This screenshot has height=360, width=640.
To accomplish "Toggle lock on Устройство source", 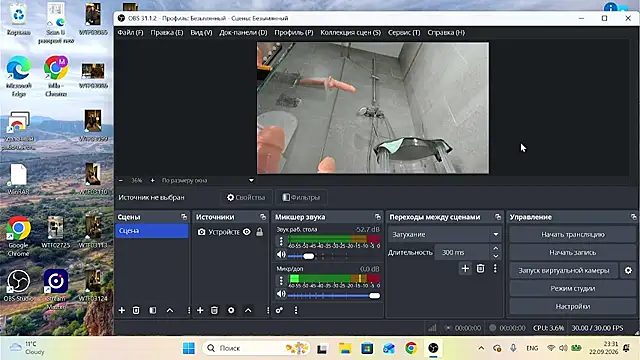I will tap(260, 232).
